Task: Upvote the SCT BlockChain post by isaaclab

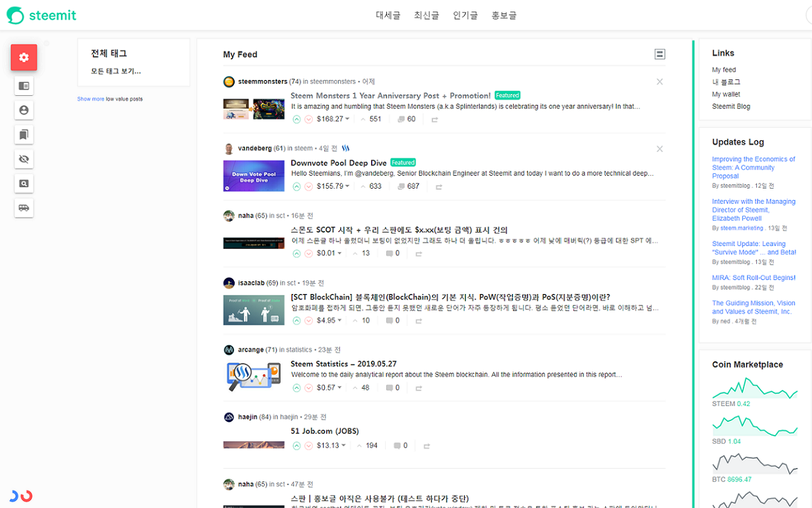Action: click(296, 321)
